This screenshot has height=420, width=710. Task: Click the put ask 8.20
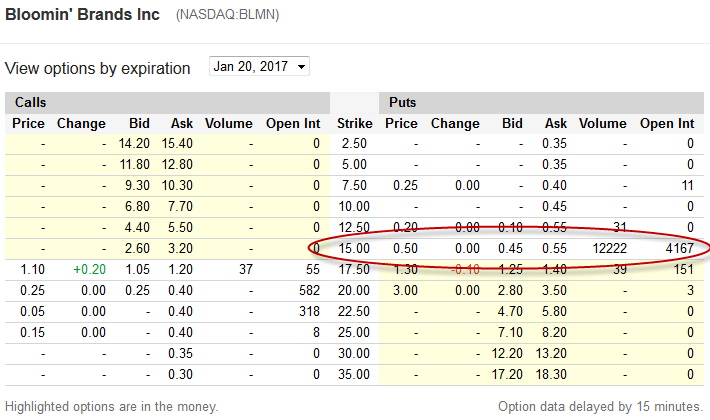pos(554,333)
